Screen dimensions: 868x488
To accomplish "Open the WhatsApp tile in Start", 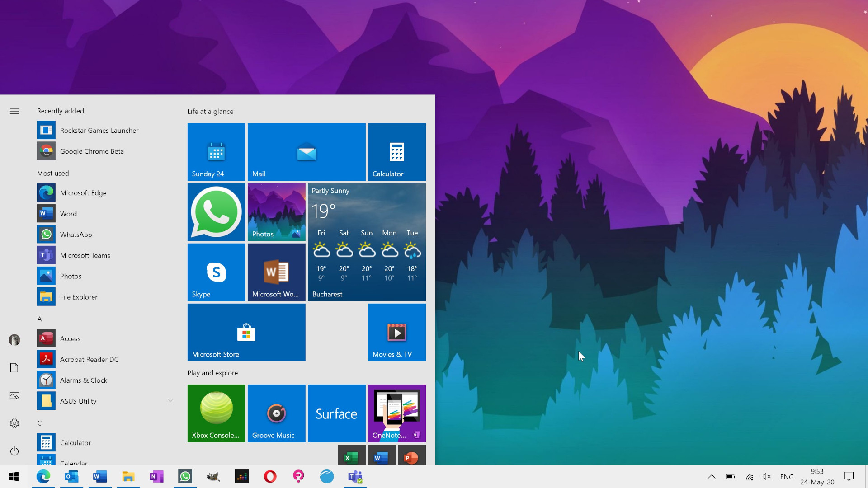I will tap(216, 212).
